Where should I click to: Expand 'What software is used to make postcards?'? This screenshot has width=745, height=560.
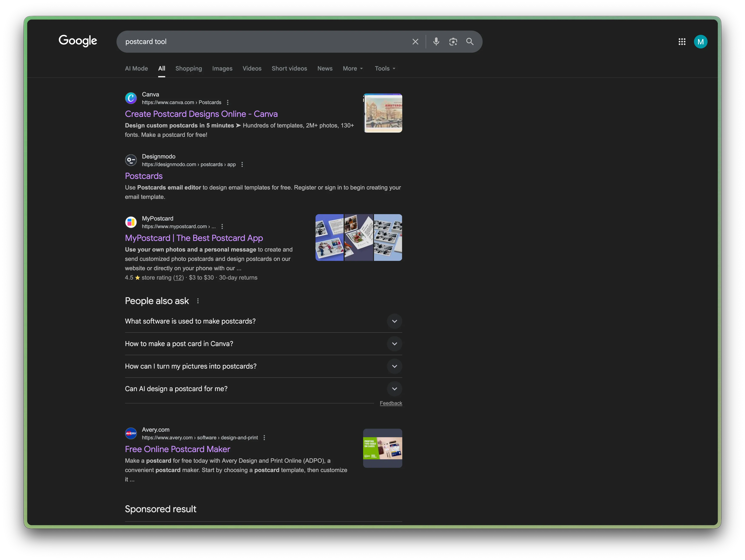394,321
